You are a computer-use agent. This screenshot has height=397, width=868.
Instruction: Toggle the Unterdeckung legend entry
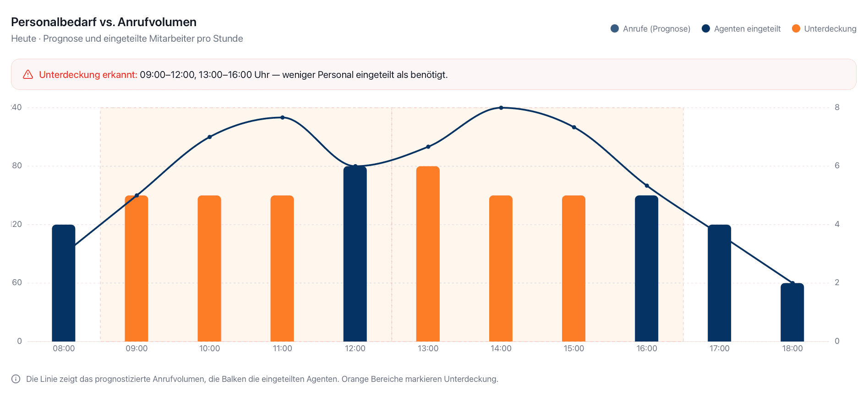point(824,29)
